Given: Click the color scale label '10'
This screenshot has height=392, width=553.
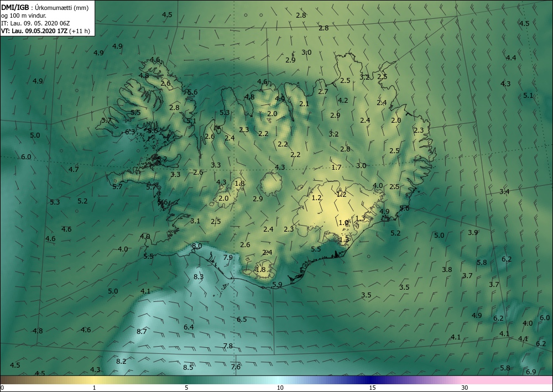Looking at the screenshot, I should tap(280, 388).
